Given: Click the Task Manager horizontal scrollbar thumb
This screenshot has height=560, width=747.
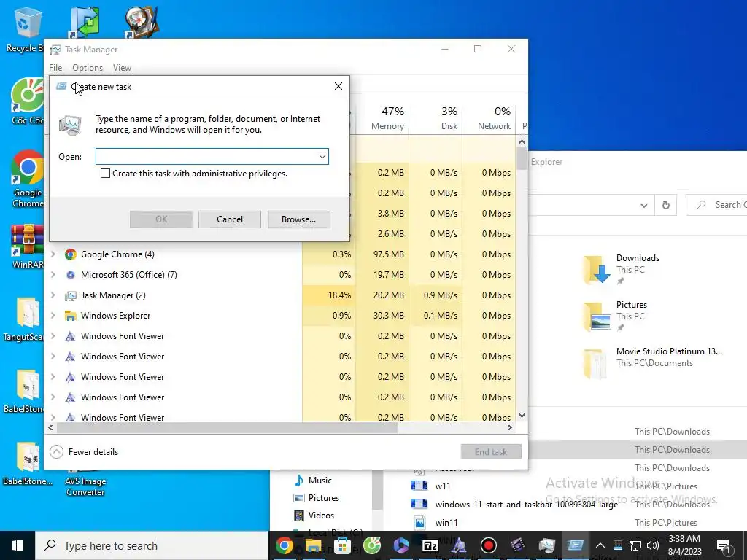Looking at the screenshot, I should pyautogui.click(x=227, y=427).
